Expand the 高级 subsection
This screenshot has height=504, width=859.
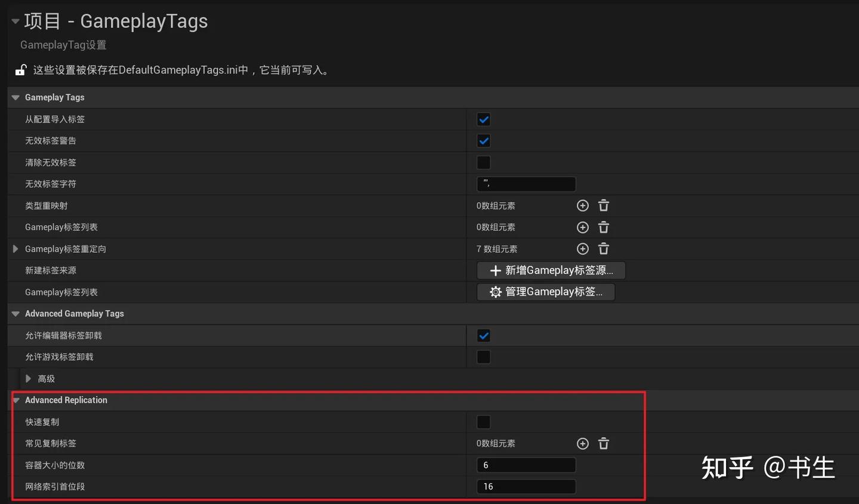point(28,379)
